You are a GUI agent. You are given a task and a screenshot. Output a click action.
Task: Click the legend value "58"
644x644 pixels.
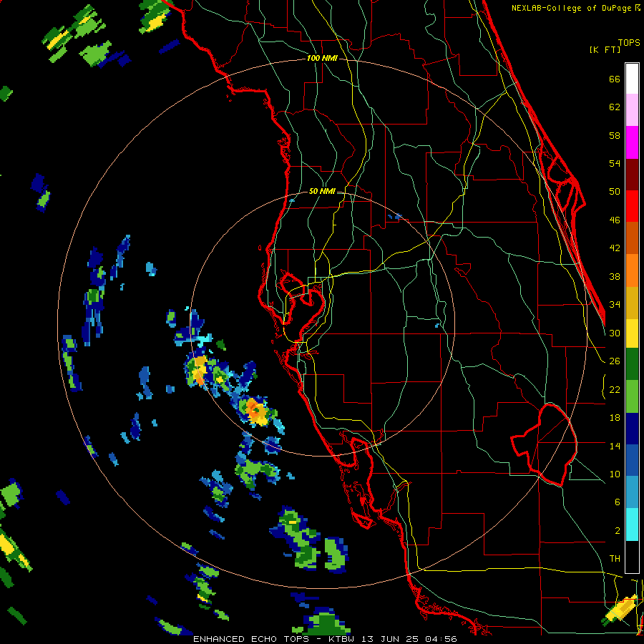click(615, 135)
